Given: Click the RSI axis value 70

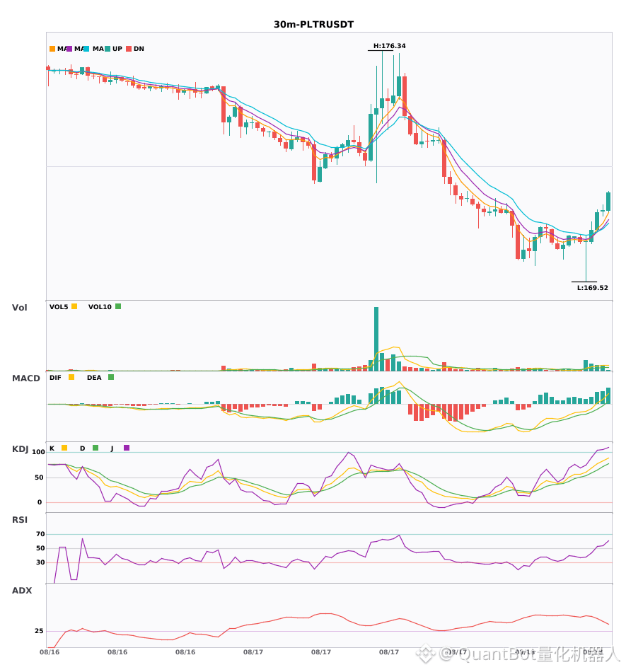Looking at the screenshot, I should pos(40,534).
